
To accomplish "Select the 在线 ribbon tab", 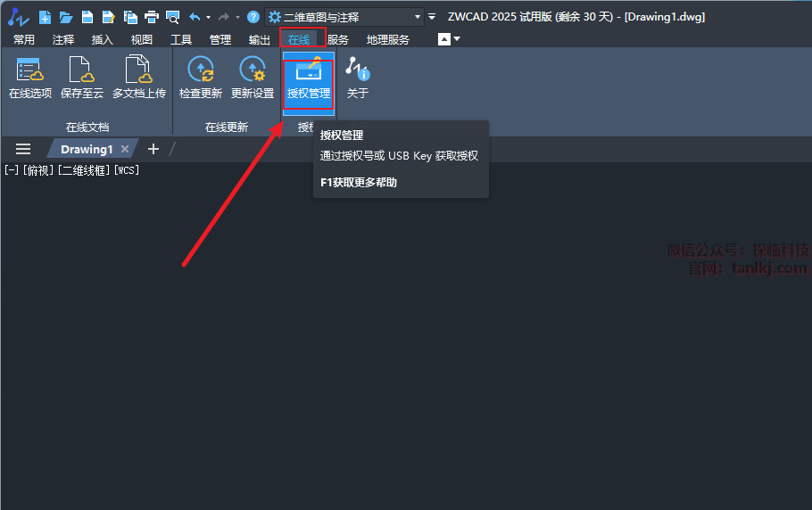I will click(299, 40).
